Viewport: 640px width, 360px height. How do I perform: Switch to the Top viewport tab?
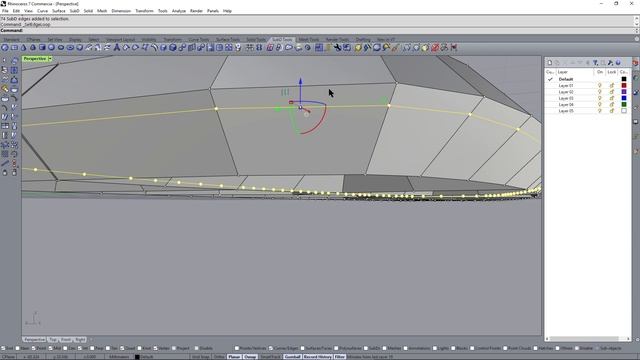[x=53, y=340]
